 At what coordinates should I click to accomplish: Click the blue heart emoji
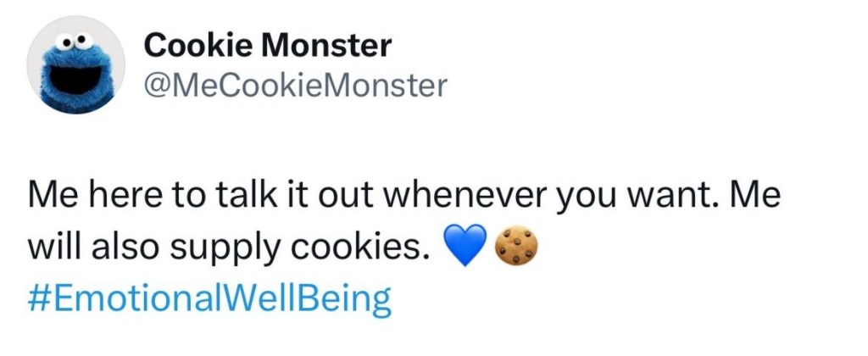click(465, 246)
